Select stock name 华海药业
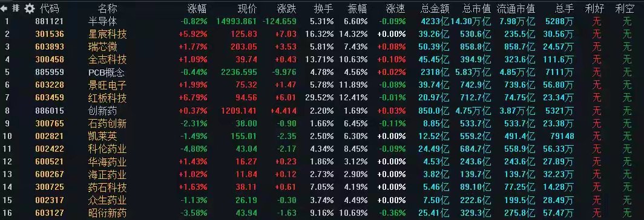Image resolution: width=644 pixels, height=220 pixels. pyautogui.click(x=107, y=162)
